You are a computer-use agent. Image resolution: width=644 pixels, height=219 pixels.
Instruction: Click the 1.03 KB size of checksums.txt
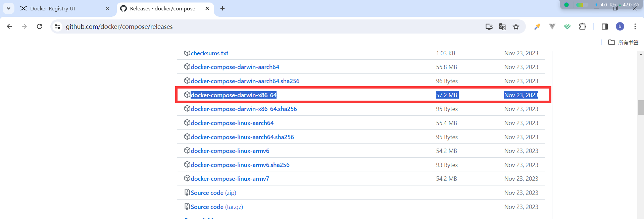(x=446, y=53)
